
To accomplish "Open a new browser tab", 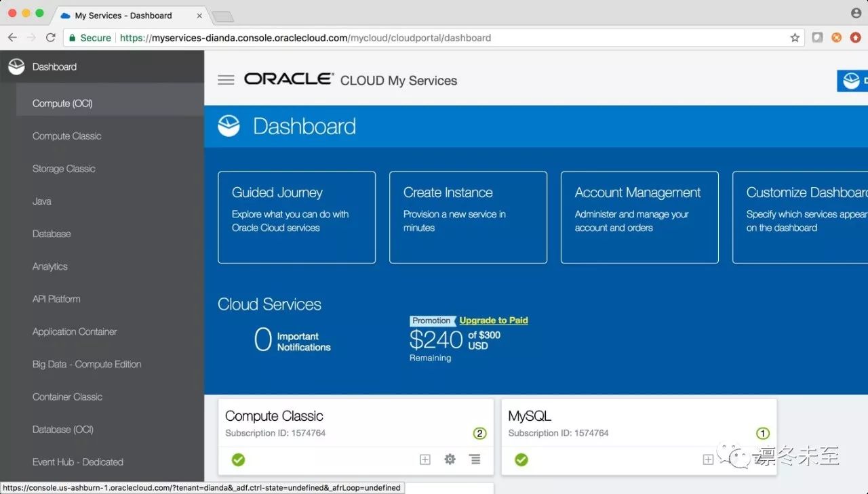I will click(222, 16).
